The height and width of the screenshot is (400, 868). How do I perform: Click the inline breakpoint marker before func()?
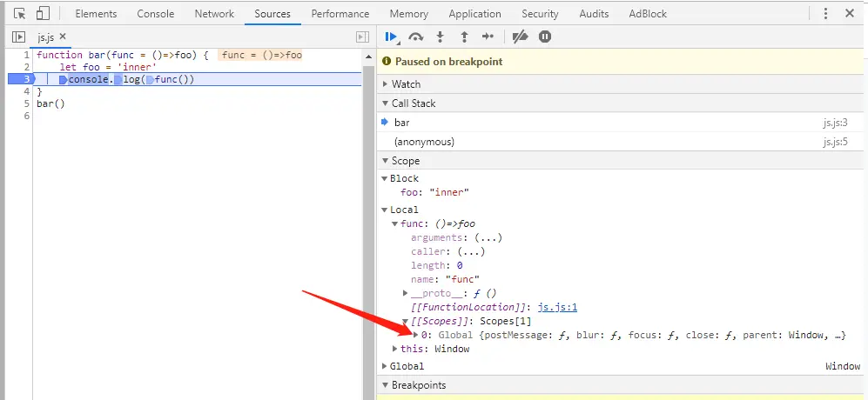[150, 80]
